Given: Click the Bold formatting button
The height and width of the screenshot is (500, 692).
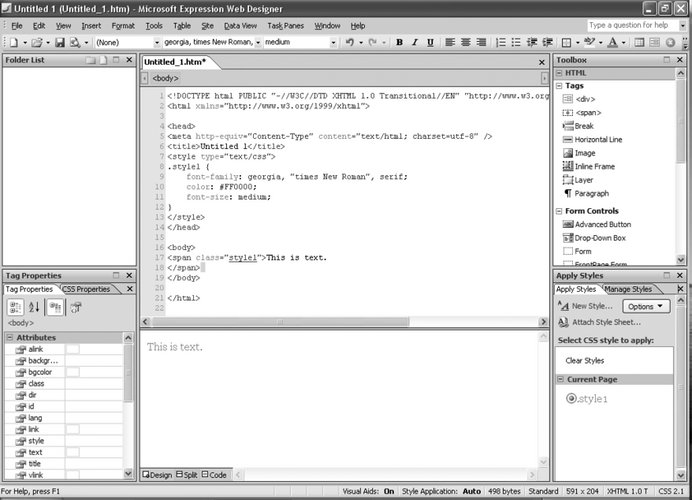Looking at the screenshot, I should click(x=399, y=43).
